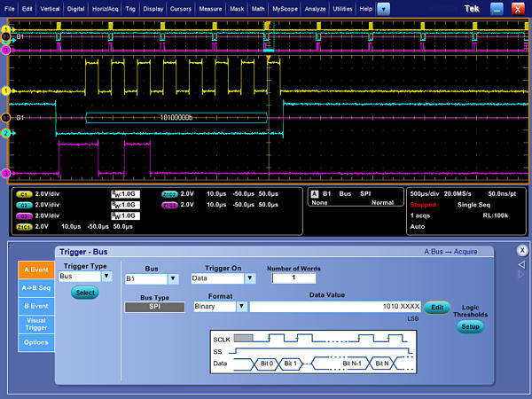Click the B1 bus marker on waveform
The image size is (532, 399).
(6, 117)
